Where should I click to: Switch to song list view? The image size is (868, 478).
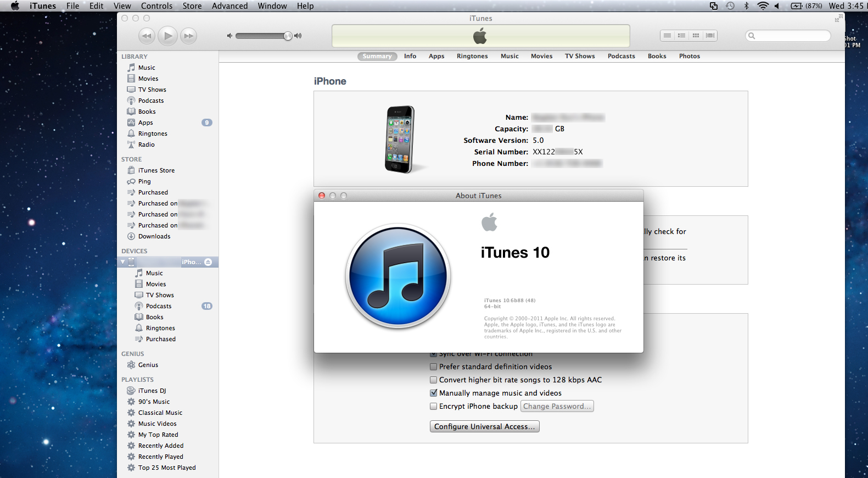click(x=667, y=36)
